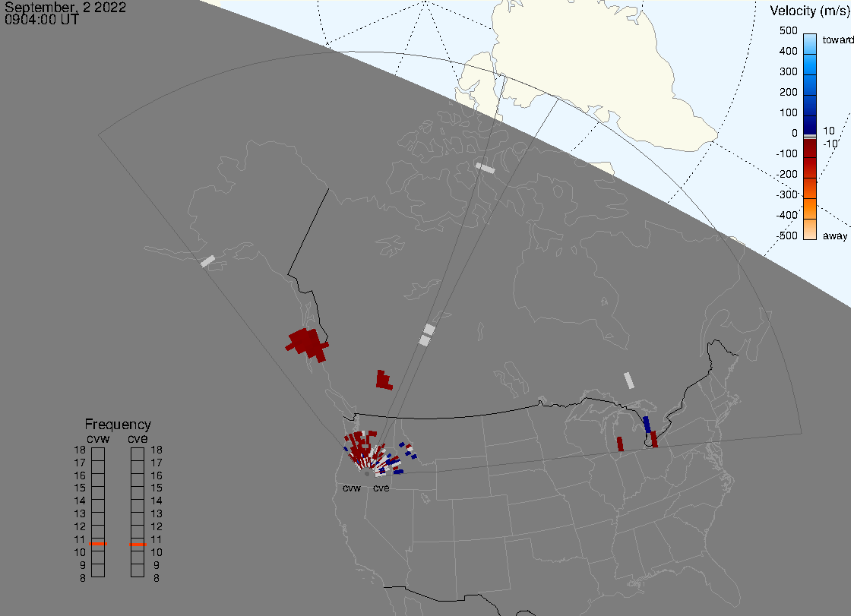
Task: Click the "Velocity (m/s)" legend title
Action: pos(810,11)
